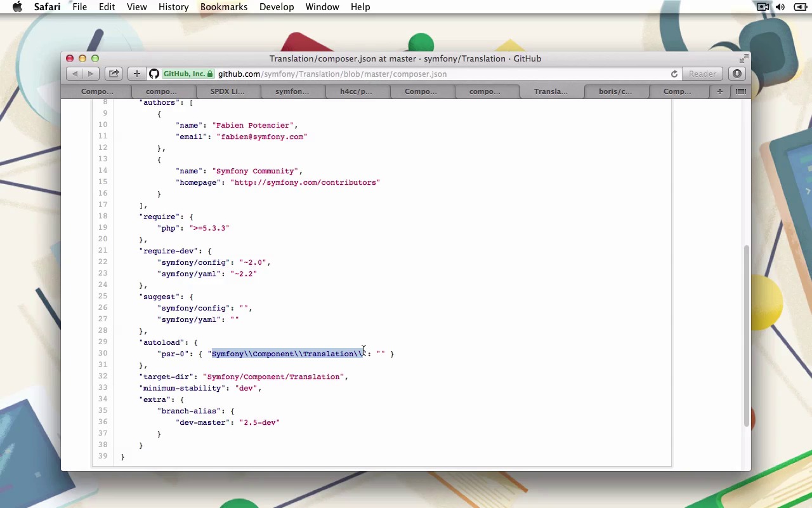
Task: Reload the page with the circular arrow icon
Action: click(x=674, y=74)
